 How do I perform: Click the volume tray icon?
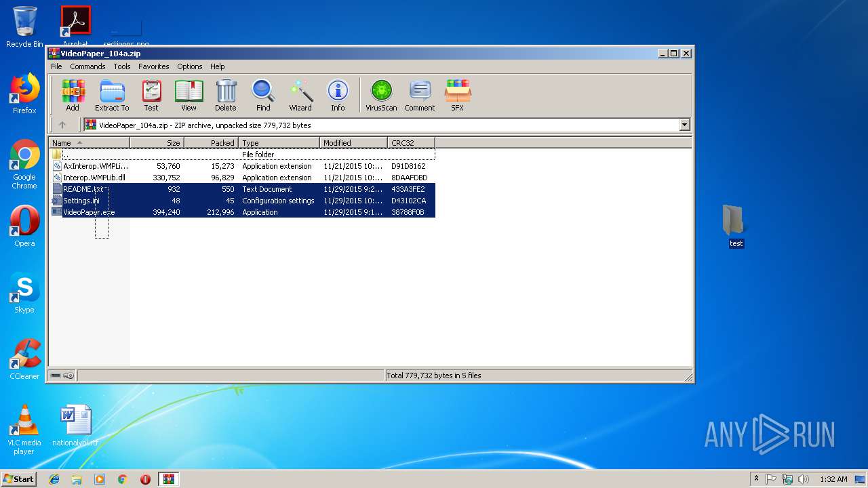(x=804, y=479)
